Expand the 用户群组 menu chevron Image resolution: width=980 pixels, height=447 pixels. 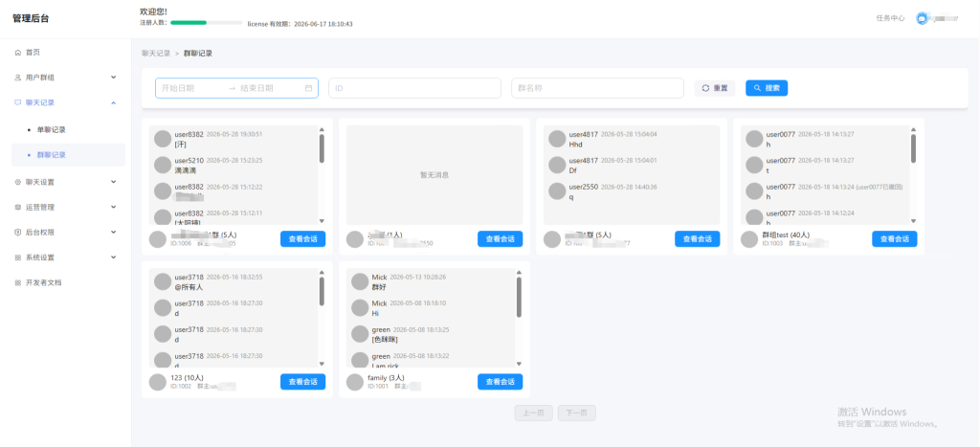(113, 78)
